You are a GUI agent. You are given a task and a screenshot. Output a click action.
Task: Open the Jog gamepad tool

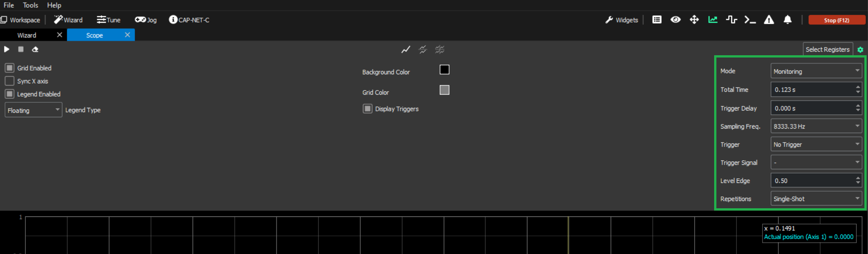(x=145, y=20)
